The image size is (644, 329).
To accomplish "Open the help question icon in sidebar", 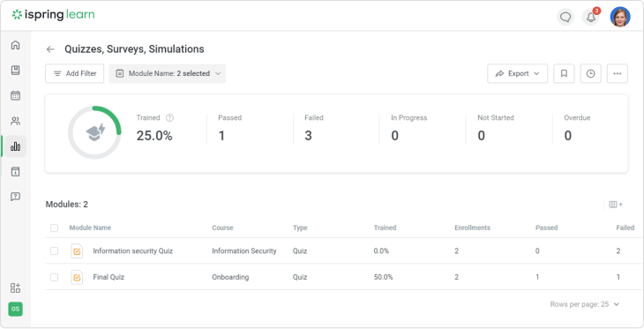I will (x=15, y=197).
